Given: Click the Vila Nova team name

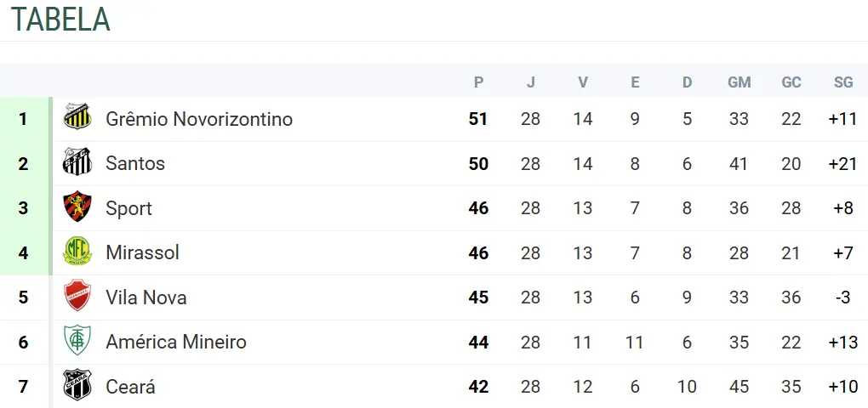Looking at the screenshot, I should [146, 297].
